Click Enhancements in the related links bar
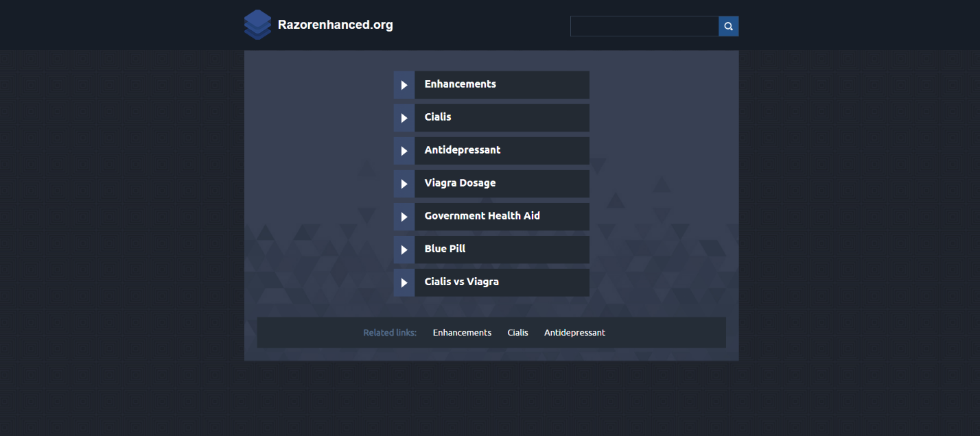Viewport: 980px width, 436px height. point(462,332)
